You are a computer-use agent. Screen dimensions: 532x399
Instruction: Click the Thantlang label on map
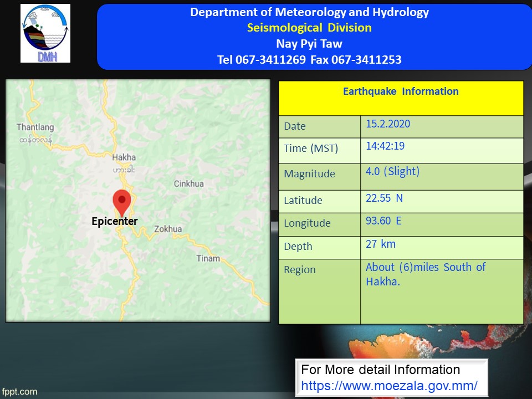(x=35, y=127)
